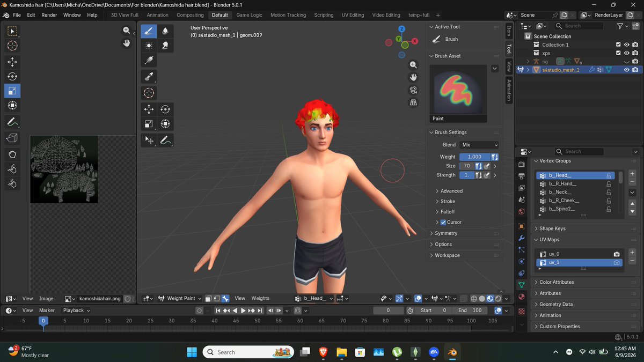Image resolution: width=644 pixels, height=362 pixels.
Task: Toggle weight pressure sensitivity button
Action: (x=494, y=157)
